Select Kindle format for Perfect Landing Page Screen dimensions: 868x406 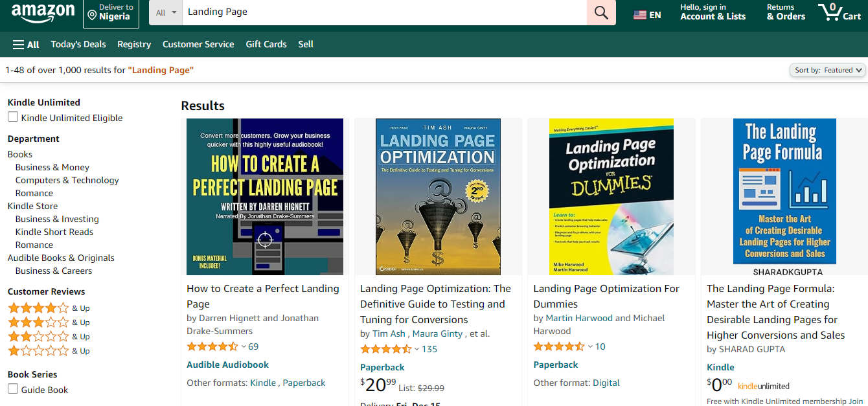(x=263, y=383)
